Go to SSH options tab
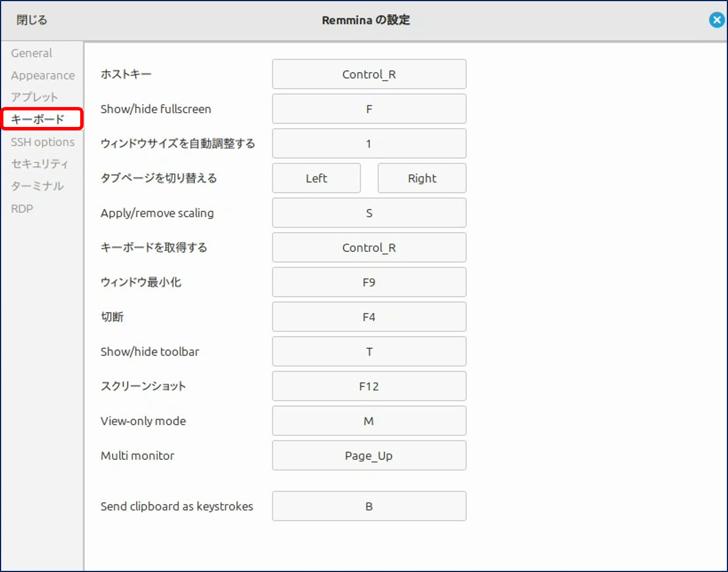This screenshot has height=572, width=728. pos(43,142)
